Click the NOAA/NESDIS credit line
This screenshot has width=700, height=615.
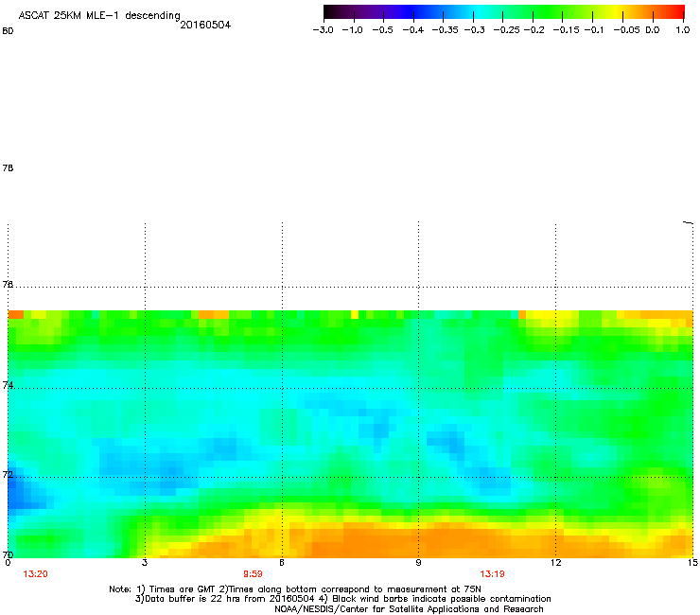tap(409, 609)
